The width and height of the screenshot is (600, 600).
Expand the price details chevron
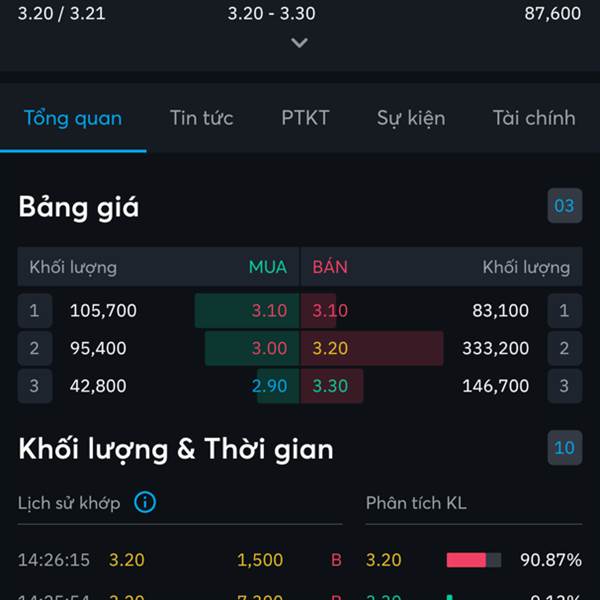299,42
